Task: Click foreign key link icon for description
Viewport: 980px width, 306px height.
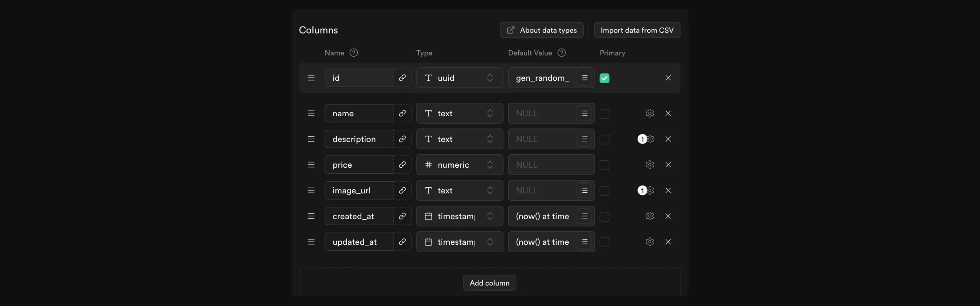Action: point(403,139)
